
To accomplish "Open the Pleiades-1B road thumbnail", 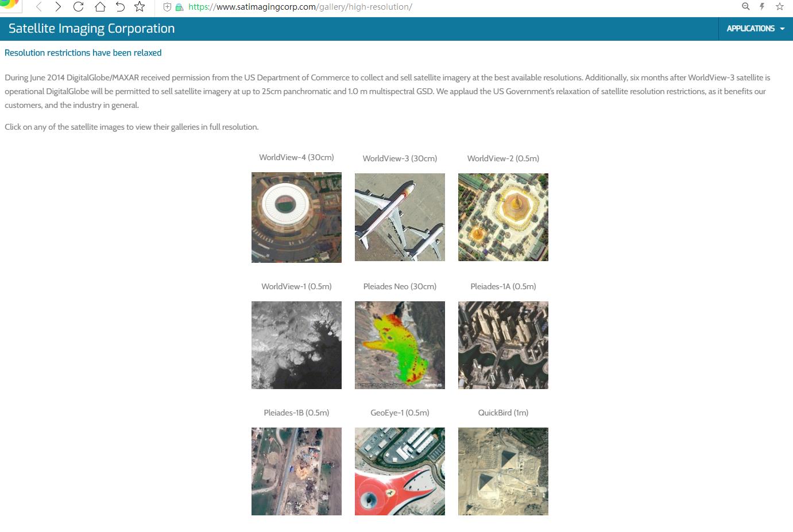I will [296, 472].
